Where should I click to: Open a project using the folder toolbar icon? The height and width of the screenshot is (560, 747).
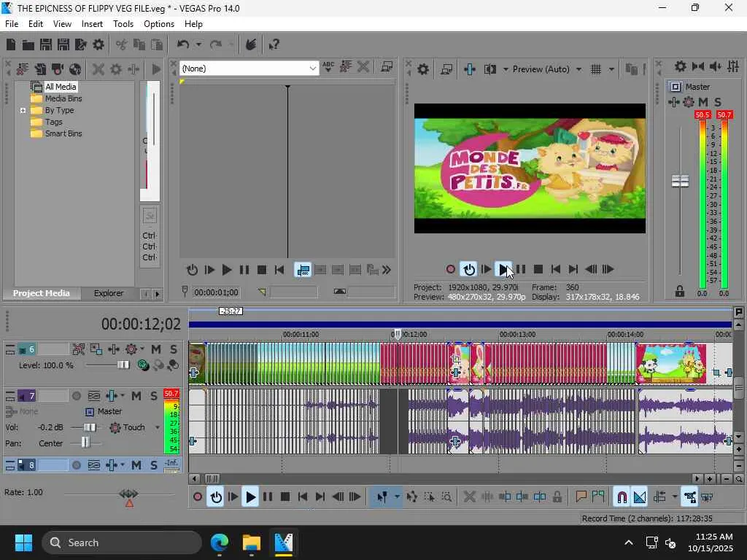[x=28, y=44]
